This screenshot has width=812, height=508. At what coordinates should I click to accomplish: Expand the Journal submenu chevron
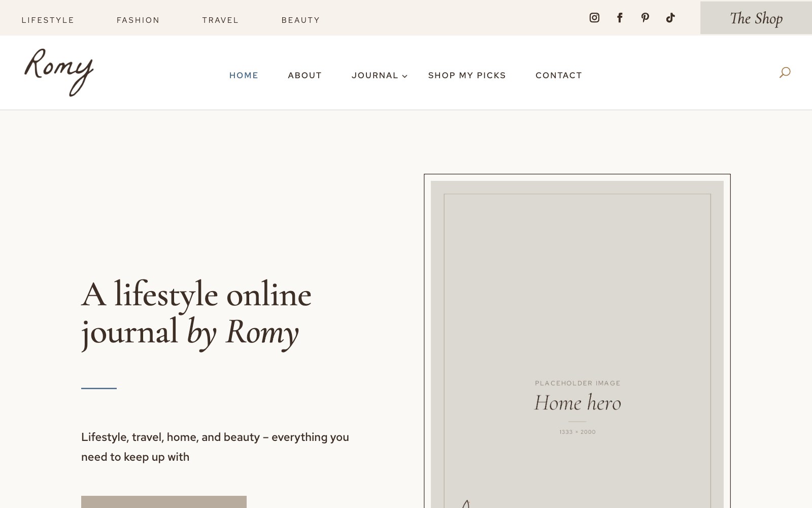coord(404,76)
